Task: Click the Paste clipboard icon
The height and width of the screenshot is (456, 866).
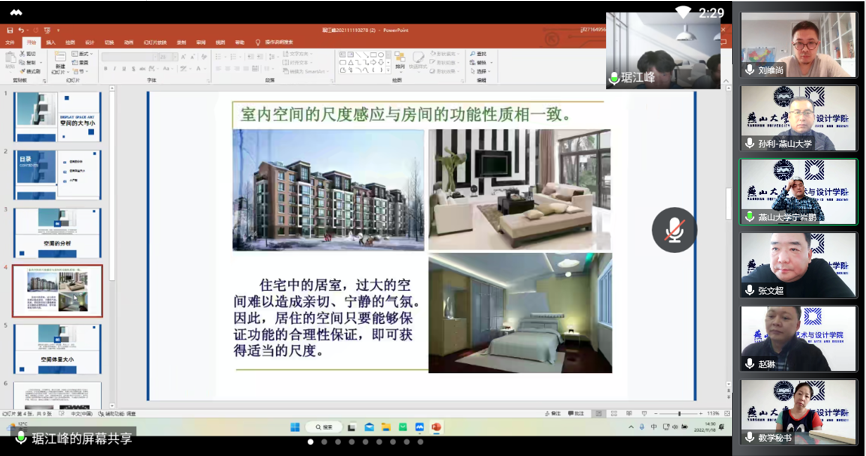Action: point(10,59)
